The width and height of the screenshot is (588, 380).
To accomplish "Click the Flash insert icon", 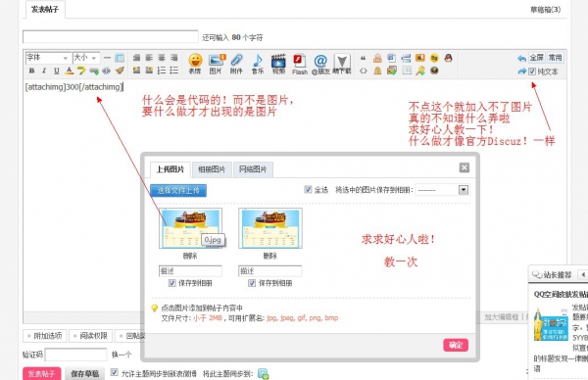I will point(300,64).
